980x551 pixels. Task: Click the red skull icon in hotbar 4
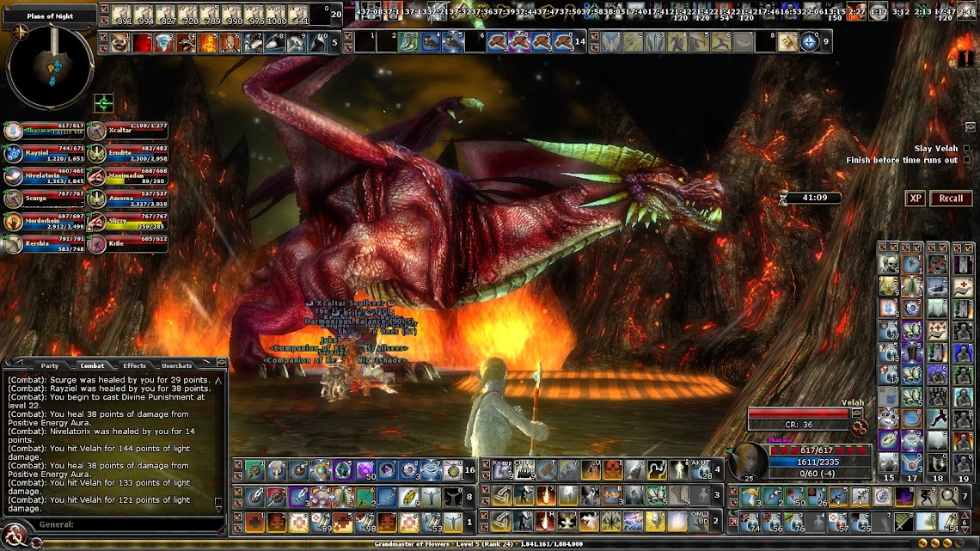click(x=613, y=469)
